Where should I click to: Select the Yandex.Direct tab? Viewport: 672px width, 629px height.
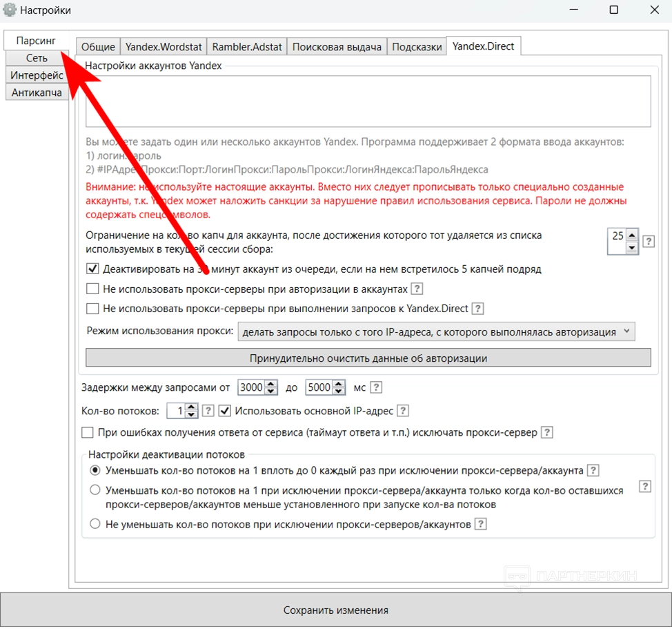pyautogui.click(x=484, y=46)
